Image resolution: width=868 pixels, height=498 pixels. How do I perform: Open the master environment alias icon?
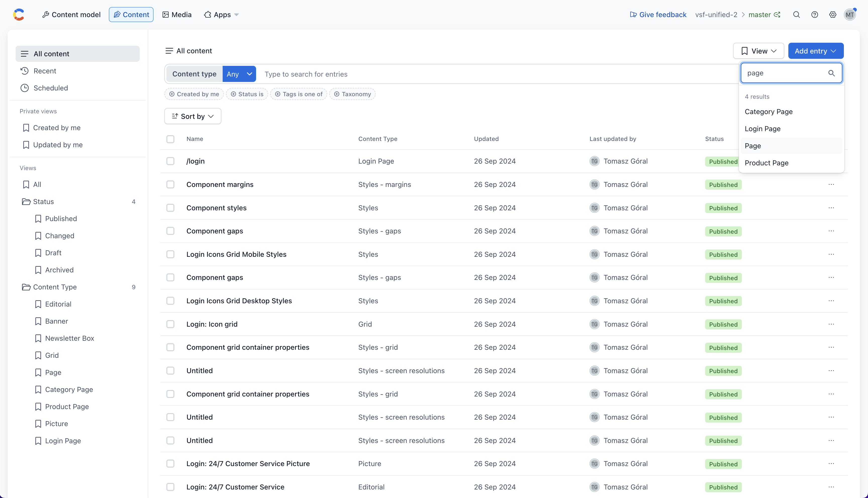(x=777, y=15)
